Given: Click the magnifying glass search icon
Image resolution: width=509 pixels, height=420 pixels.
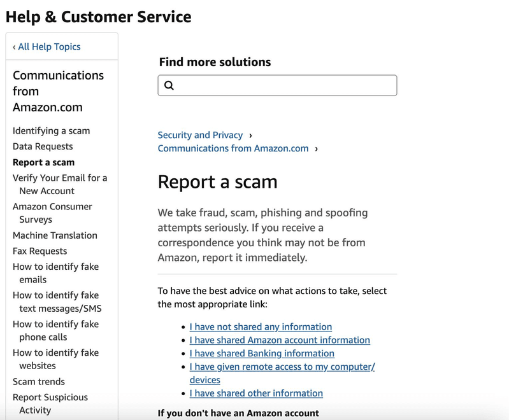Looking at the screenshot, I should point(169,85).
